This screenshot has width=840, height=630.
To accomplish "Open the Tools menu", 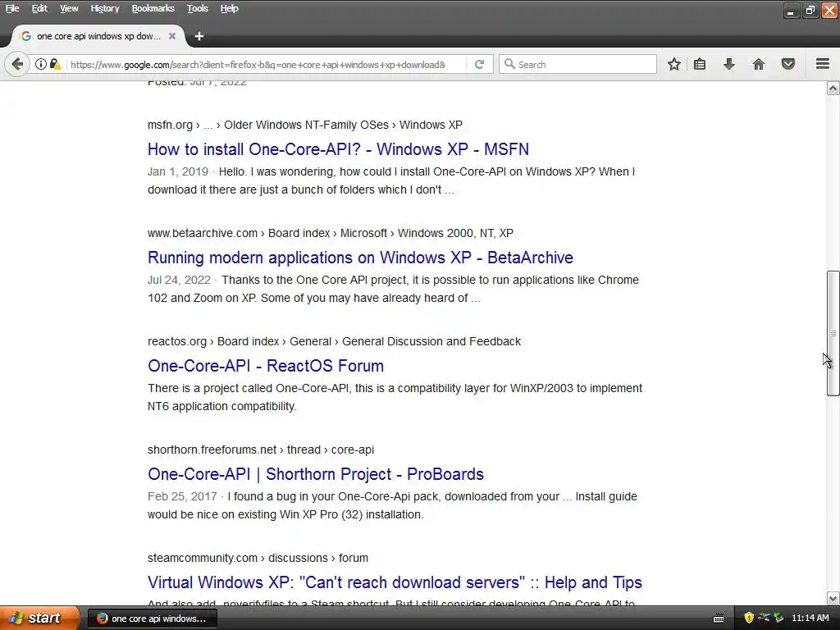I will (197, 8).
